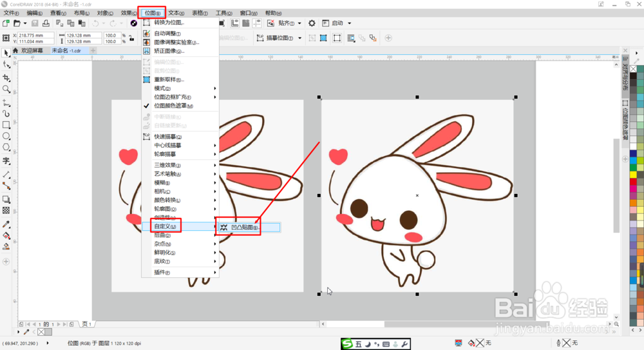Toggle the lock ratio padlock

pyautogui.click(x=131, y=38)
